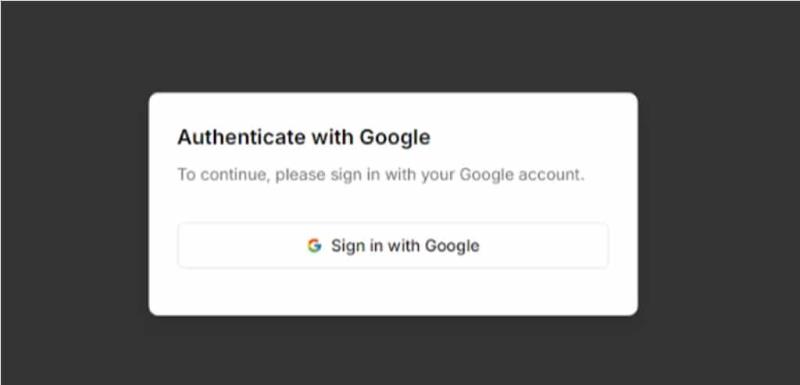The width and height of the screenshot is (800, 385).
Task: Click the word account in the description
Action: [x=551, y=175]
